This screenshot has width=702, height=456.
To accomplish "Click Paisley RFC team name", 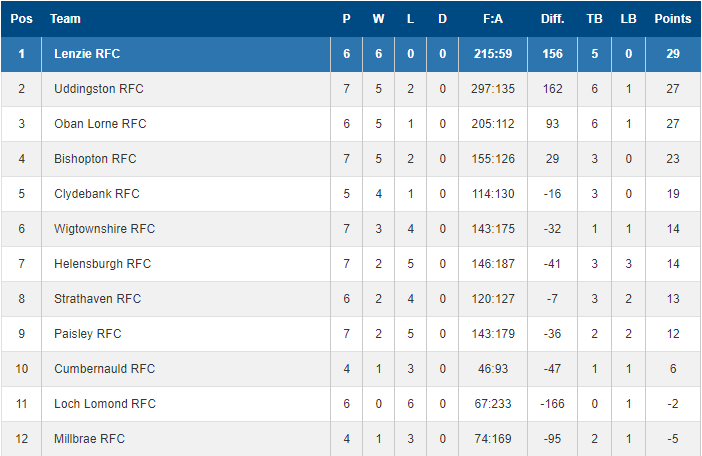I will coord(88,333).
